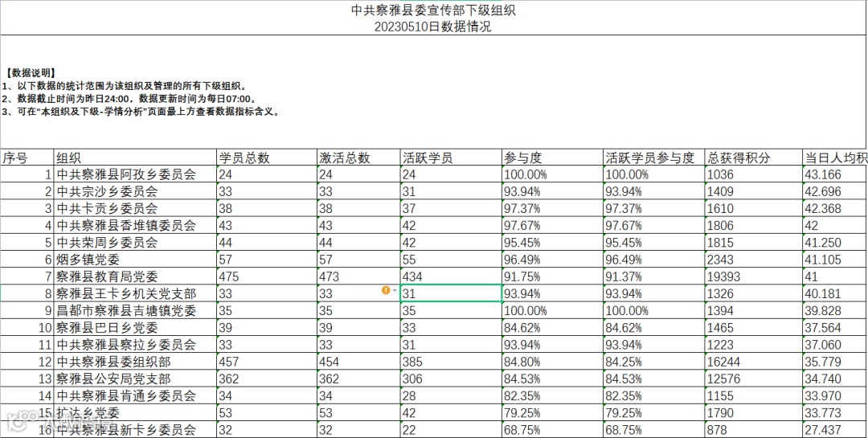Select the participation cell 91.75%
The width and height of the screenshot is (868, 438).
click(552, 276)
